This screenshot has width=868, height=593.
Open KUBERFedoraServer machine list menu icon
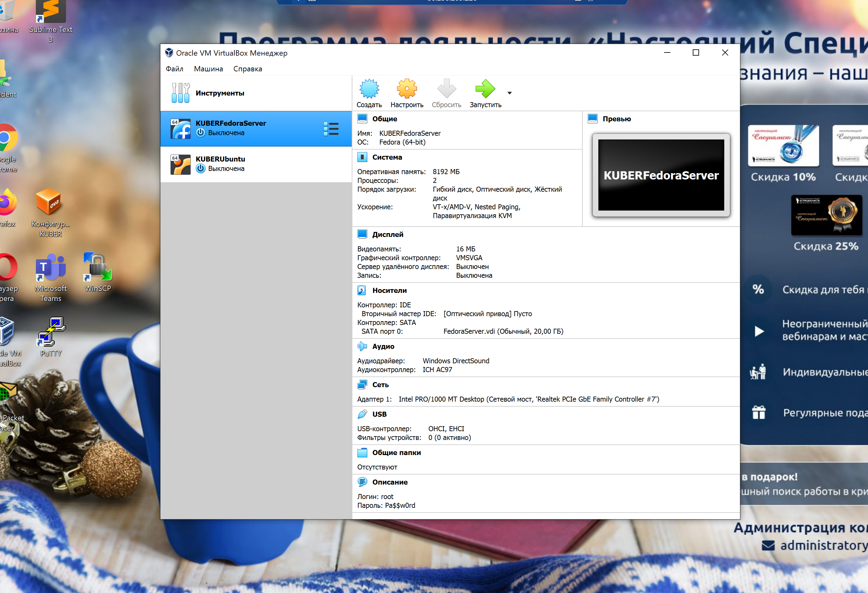click(x=331, y=129)
